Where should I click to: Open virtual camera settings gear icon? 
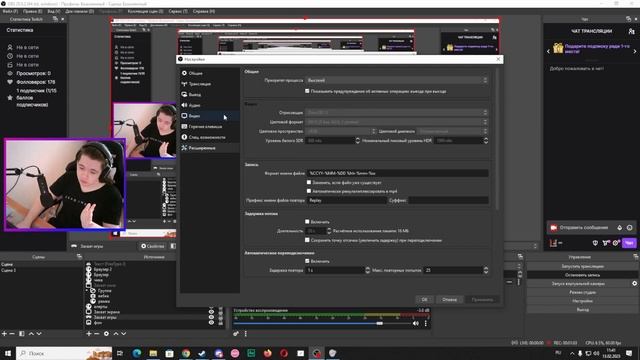[634, 283]
